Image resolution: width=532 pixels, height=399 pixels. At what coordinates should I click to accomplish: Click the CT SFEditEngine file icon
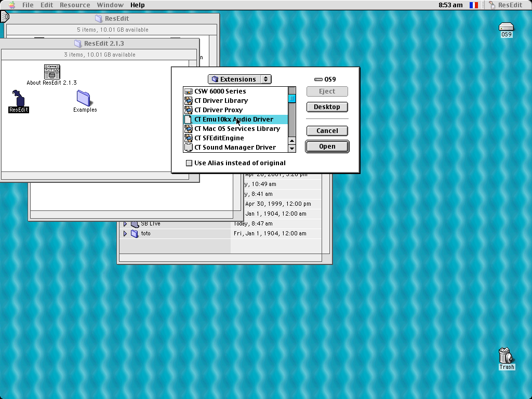pos(188,138)
